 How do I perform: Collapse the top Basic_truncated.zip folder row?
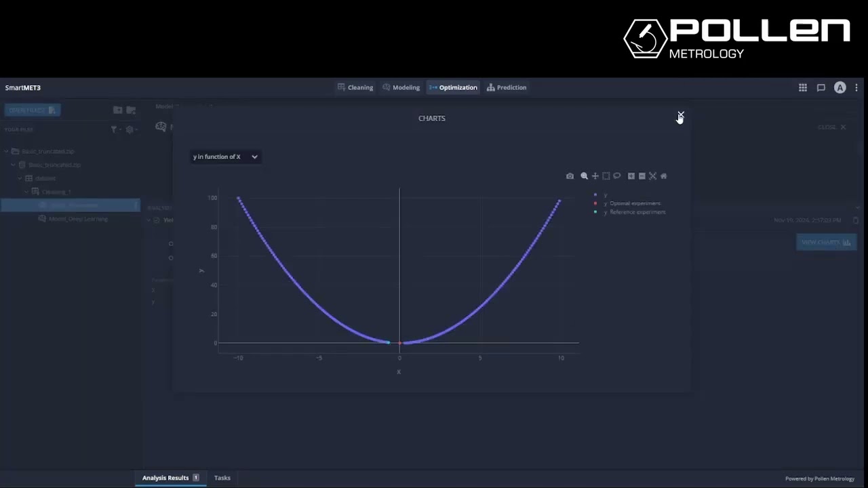pyautogui.click(x=7, y=151)
